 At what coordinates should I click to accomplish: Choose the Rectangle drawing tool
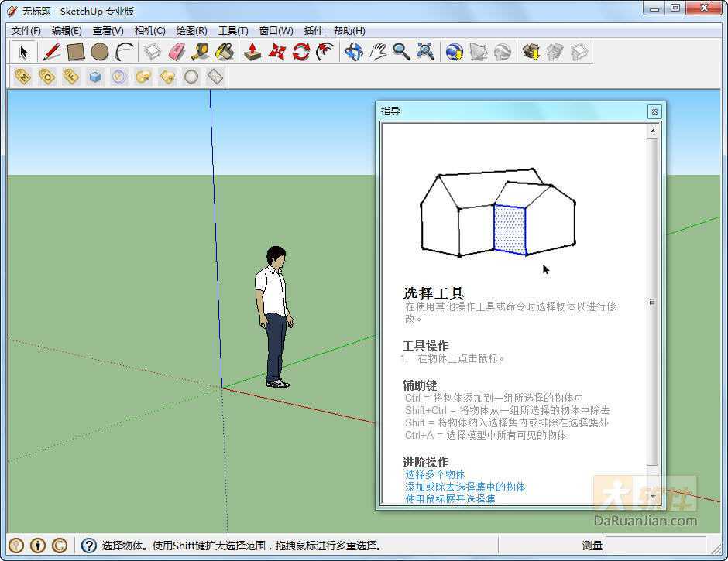(x=76, y=52)
